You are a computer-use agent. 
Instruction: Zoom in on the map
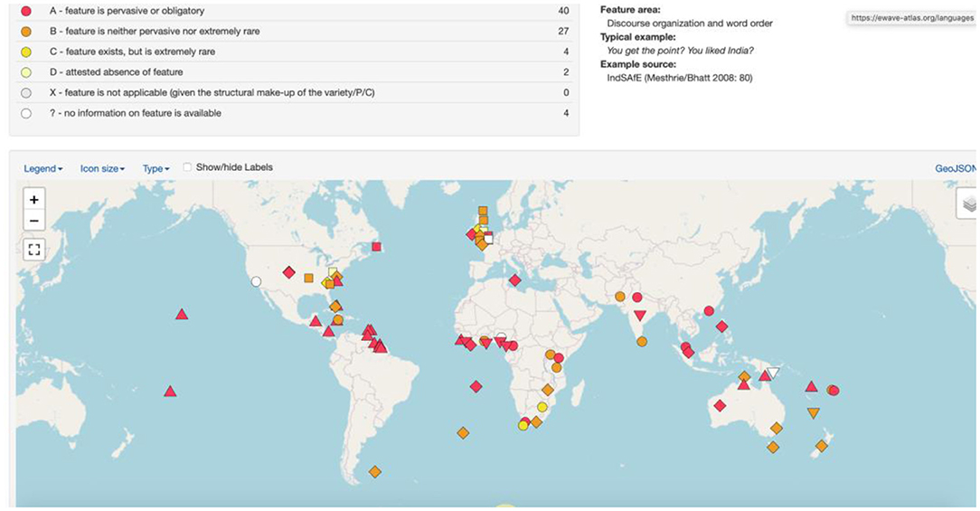coord(34,200)
